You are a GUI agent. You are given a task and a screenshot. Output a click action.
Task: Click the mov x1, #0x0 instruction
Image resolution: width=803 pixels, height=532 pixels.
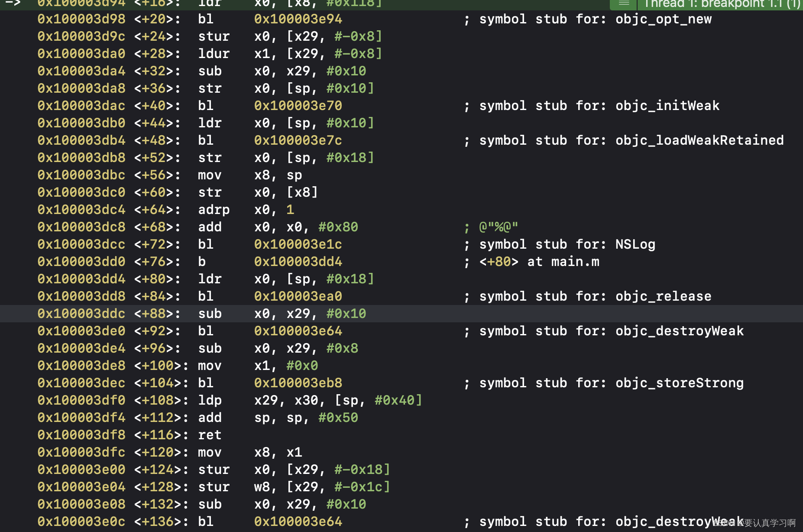(258, 366)
